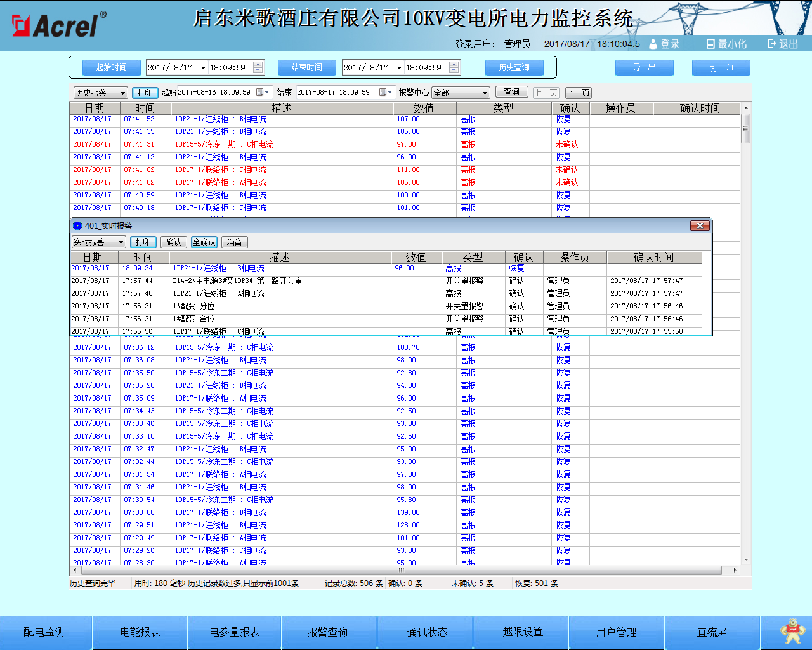Click the 历史查询 button

tap(514, 68)
